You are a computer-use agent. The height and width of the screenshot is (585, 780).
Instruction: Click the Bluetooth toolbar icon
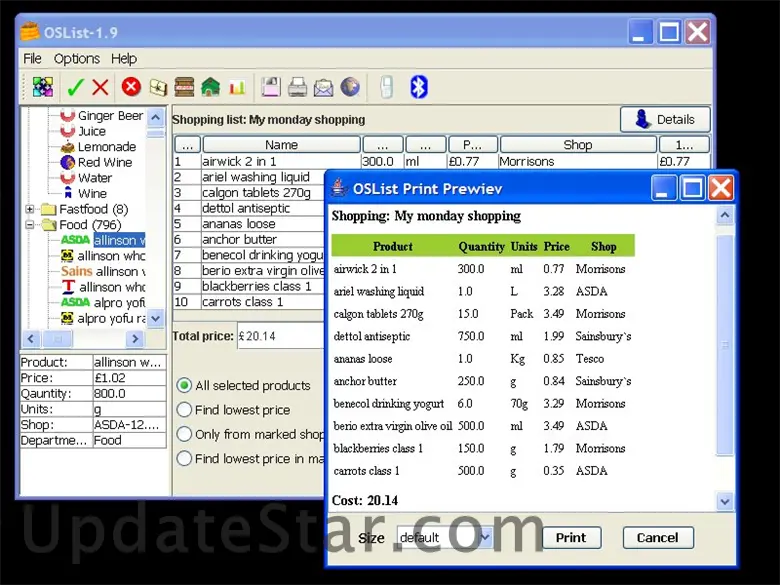(x=418, y=87)
